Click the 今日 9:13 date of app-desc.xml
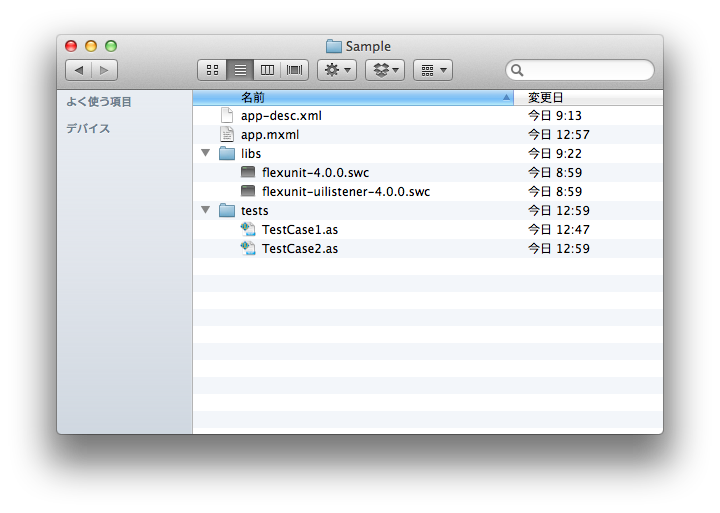 555,115
